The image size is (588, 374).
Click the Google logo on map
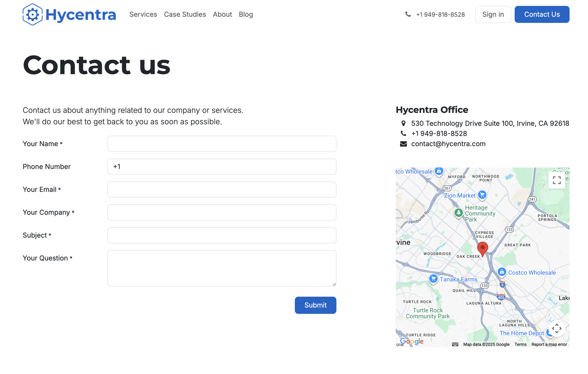(412, 341)
